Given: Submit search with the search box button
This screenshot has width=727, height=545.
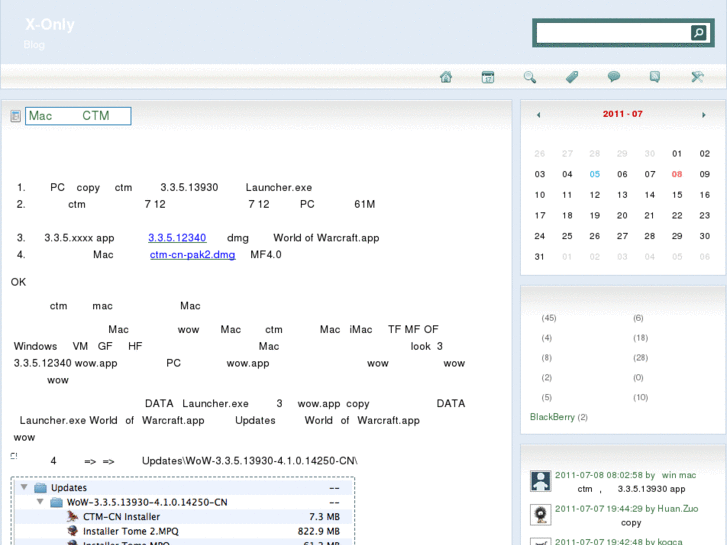Looking at the screenshot, I should click(698, 32).
